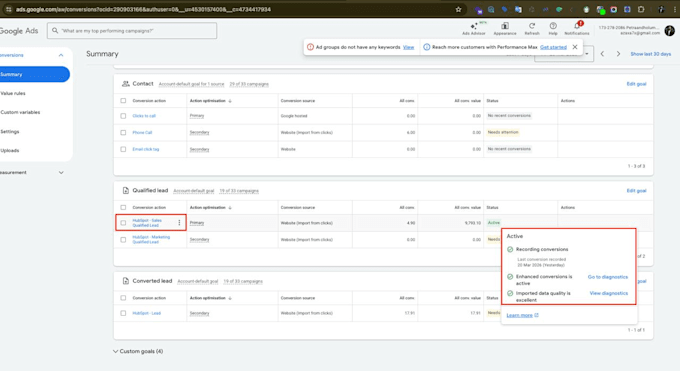
Task: Click 29 of 33 campaigns for Contact
Action: (249, 84)
